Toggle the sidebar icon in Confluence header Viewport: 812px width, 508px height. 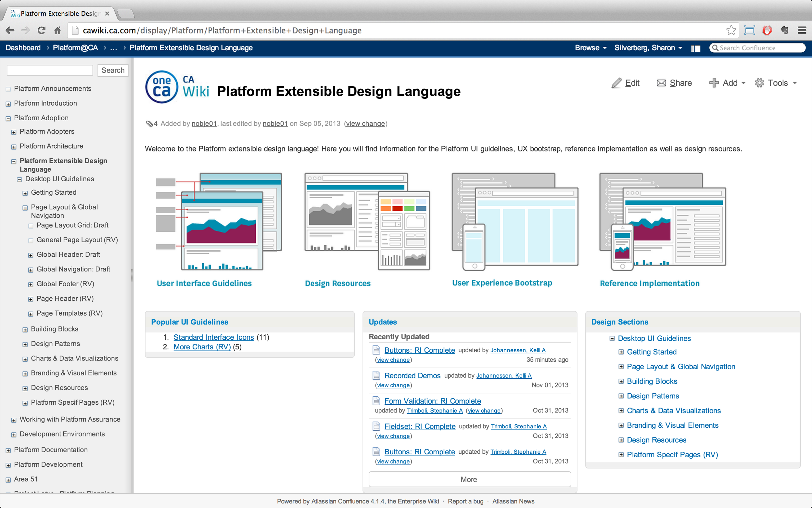click(695, 48)
